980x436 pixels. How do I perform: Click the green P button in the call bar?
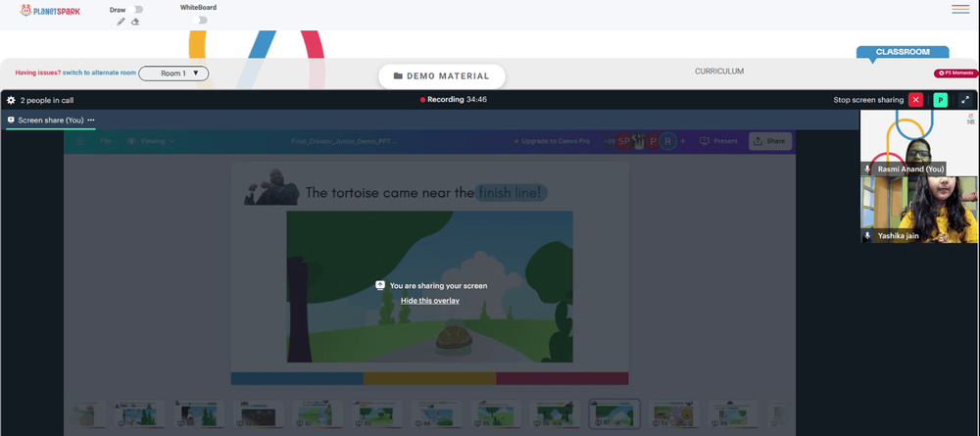pos(940,100)
